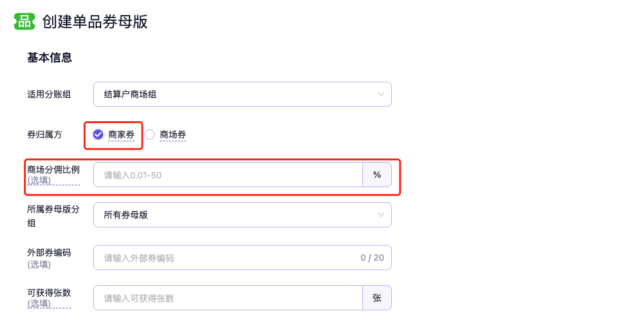The image size is (644, 321).
Task: Click the chevron arrow in 适用分账组 field
Action: 380,94
